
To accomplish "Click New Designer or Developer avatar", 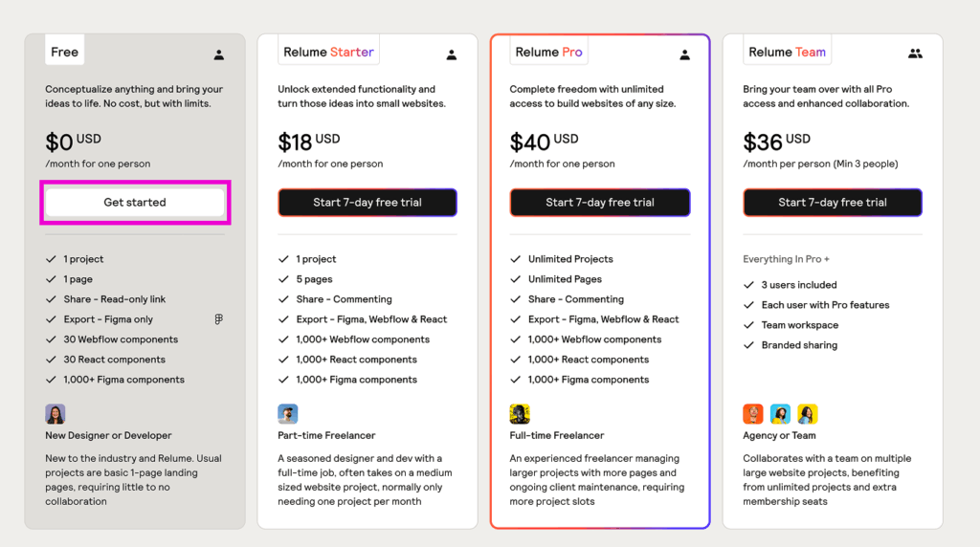I will click(x=56, y=414).
